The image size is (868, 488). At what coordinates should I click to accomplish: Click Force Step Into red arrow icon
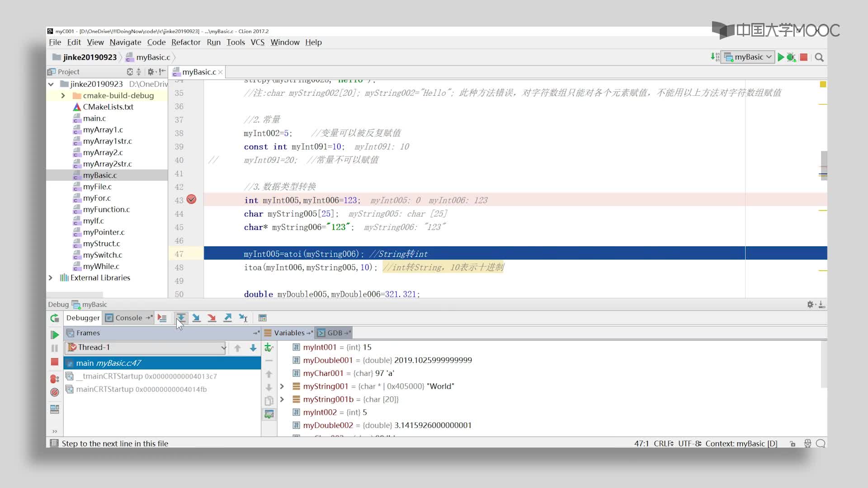pos(212,318)
